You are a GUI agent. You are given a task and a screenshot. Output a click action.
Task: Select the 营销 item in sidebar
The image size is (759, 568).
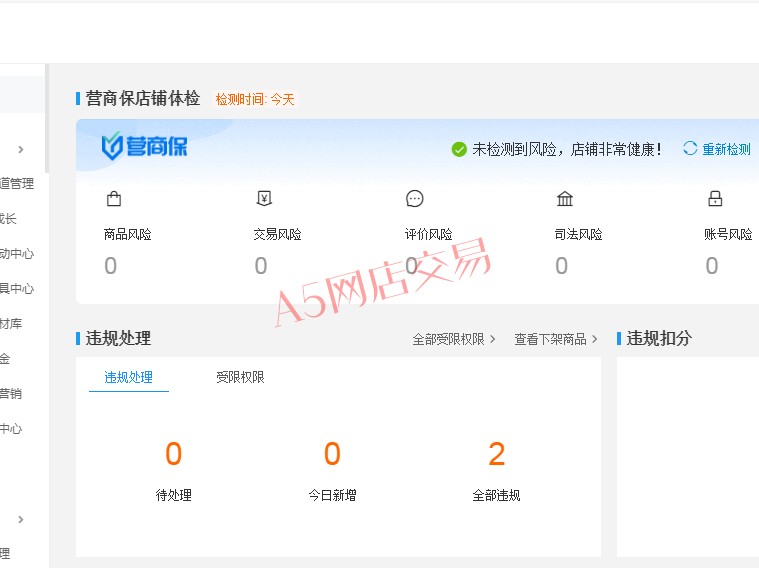10,393
